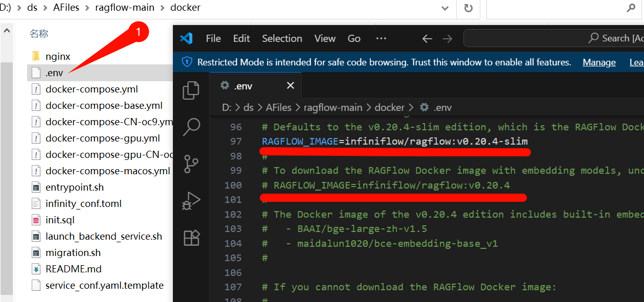Click the D: breadcrumb in the VS Code editor
644x302 pixels.
pos(227,107)
